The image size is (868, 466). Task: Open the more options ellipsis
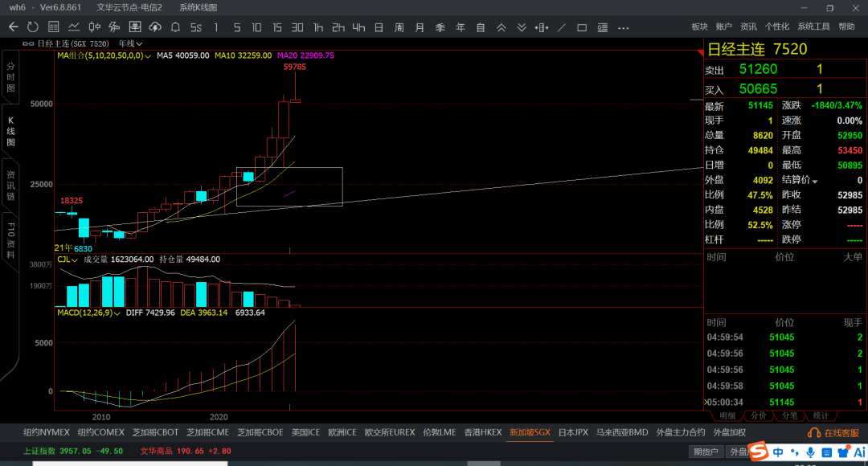[x=624, y=27]
